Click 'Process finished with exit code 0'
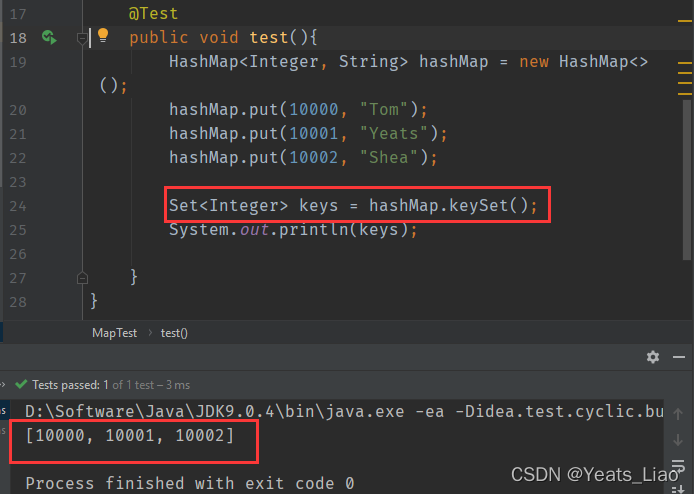 [190, 483]
